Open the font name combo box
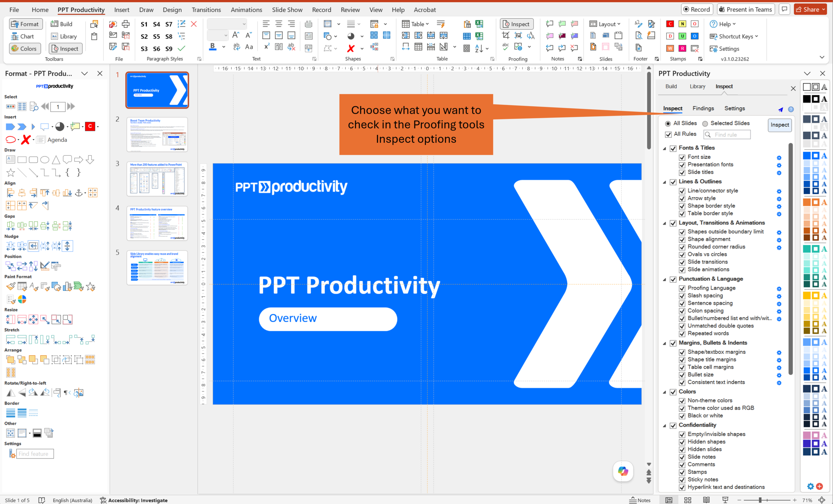This screenshot has height=504, width=833. click(226, 24)
